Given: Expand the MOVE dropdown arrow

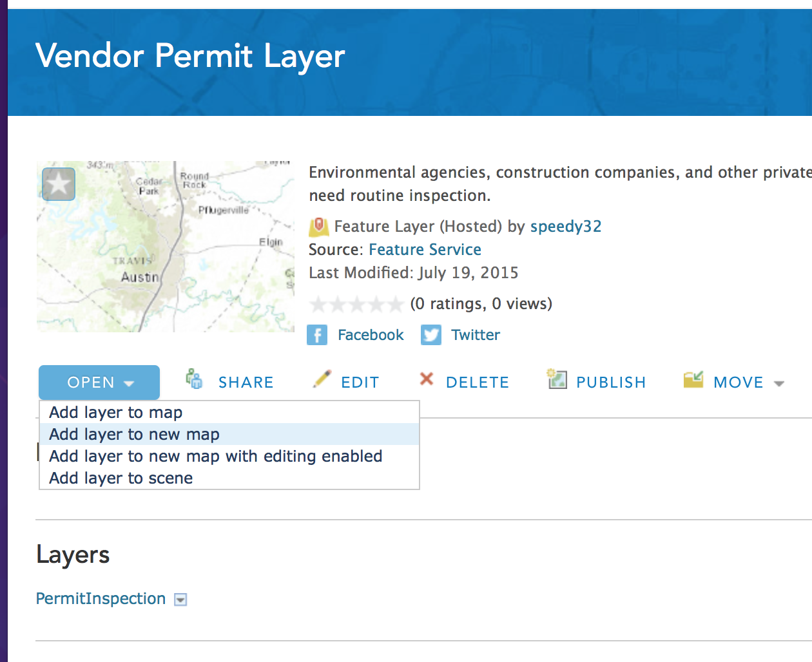Looking at the screenshot, I should [779, 383].
